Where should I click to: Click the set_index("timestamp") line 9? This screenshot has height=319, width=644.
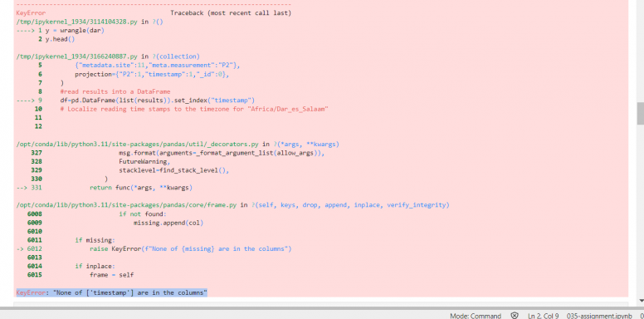pos(158,101)
